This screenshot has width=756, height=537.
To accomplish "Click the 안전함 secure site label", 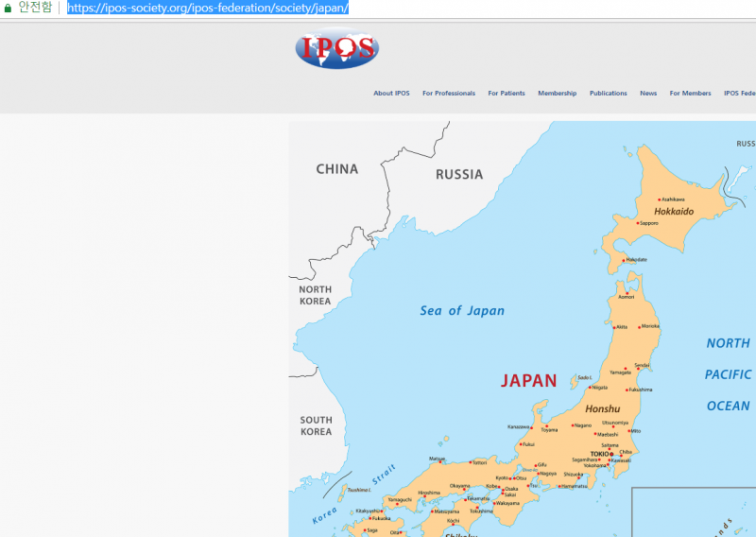I will (35, 8).
